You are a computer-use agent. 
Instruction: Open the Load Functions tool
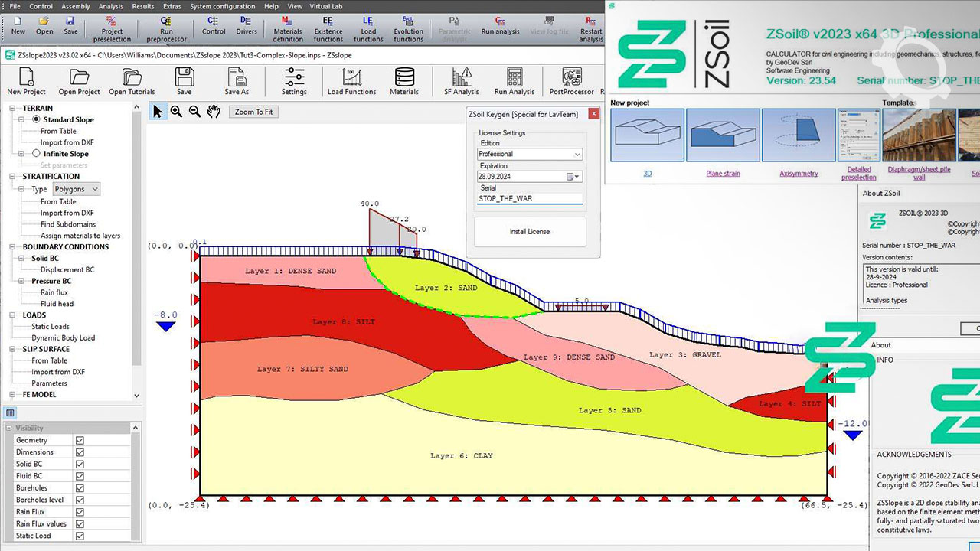[351, 81]
